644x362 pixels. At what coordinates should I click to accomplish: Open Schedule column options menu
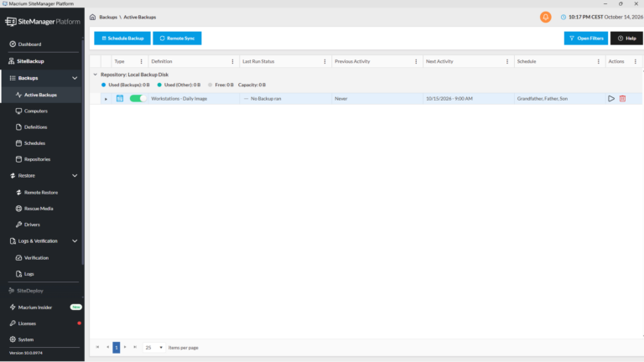(598, 61)
